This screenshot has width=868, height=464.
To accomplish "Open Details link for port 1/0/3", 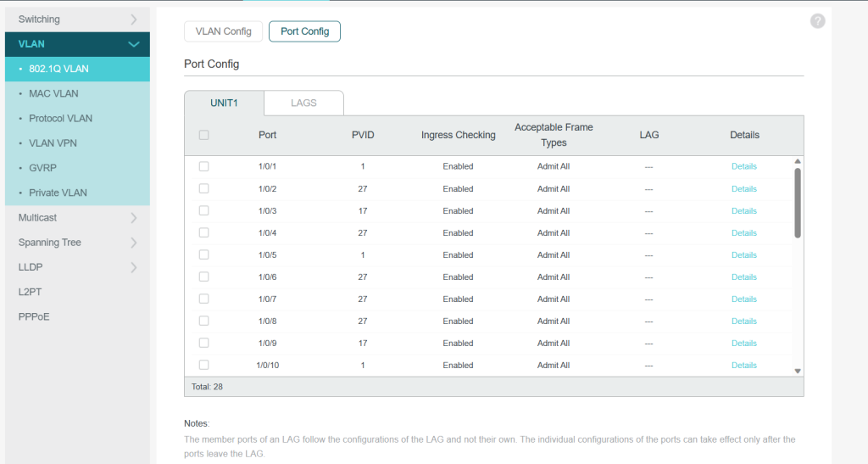I will click(744, 211).
